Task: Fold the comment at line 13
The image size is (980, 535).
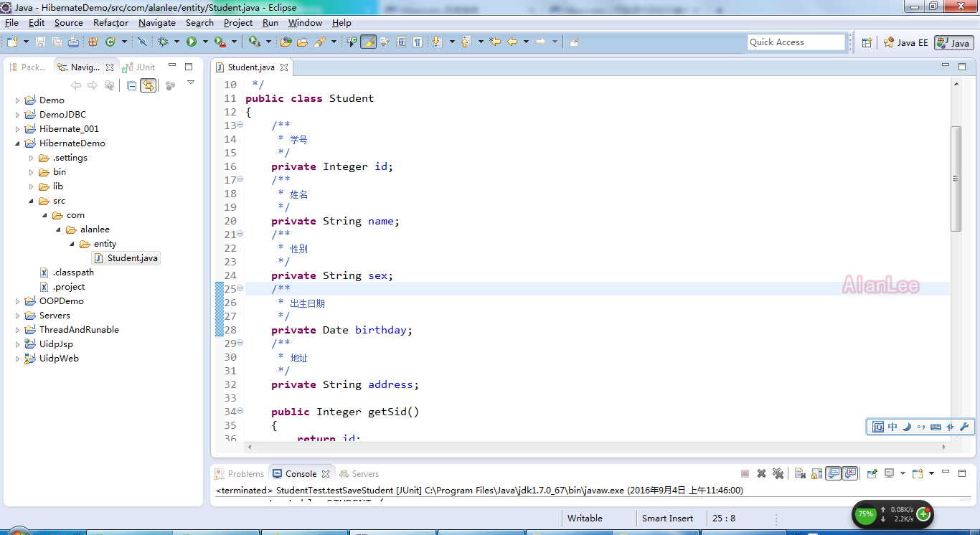Action: coord(240,126)
